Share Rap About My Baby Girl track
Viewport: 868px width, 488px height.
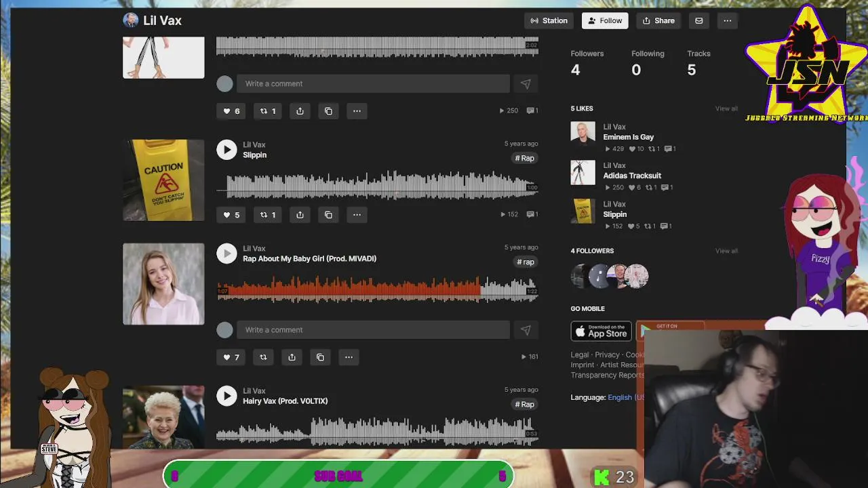(292, 357)
